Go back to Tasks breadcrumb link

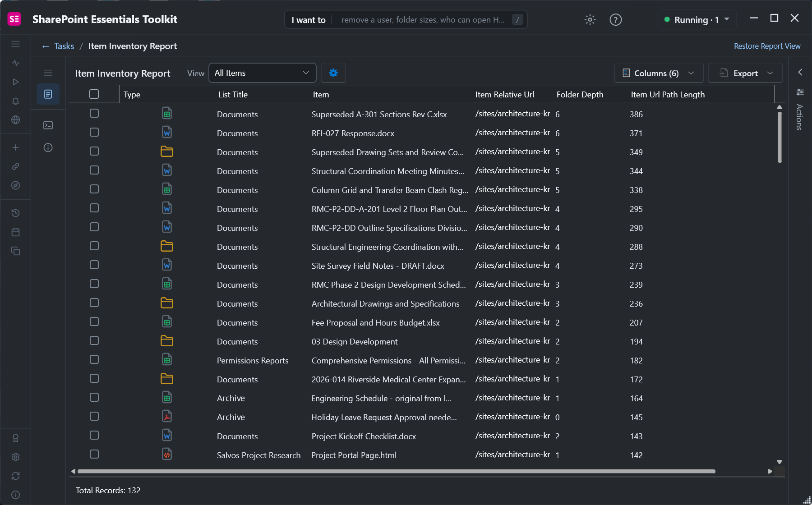[x=64, y=46]
